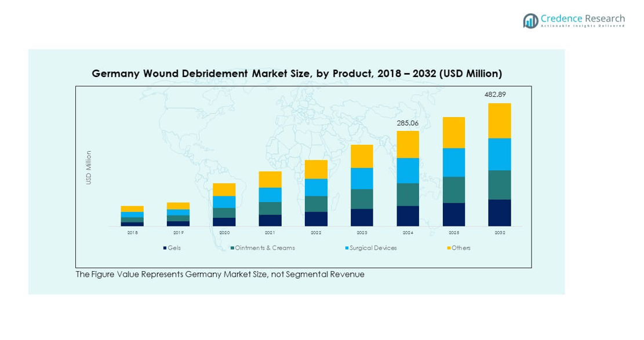Click the Gels legend color square
This screenshot has height=340, width=644.
point(165,248)
